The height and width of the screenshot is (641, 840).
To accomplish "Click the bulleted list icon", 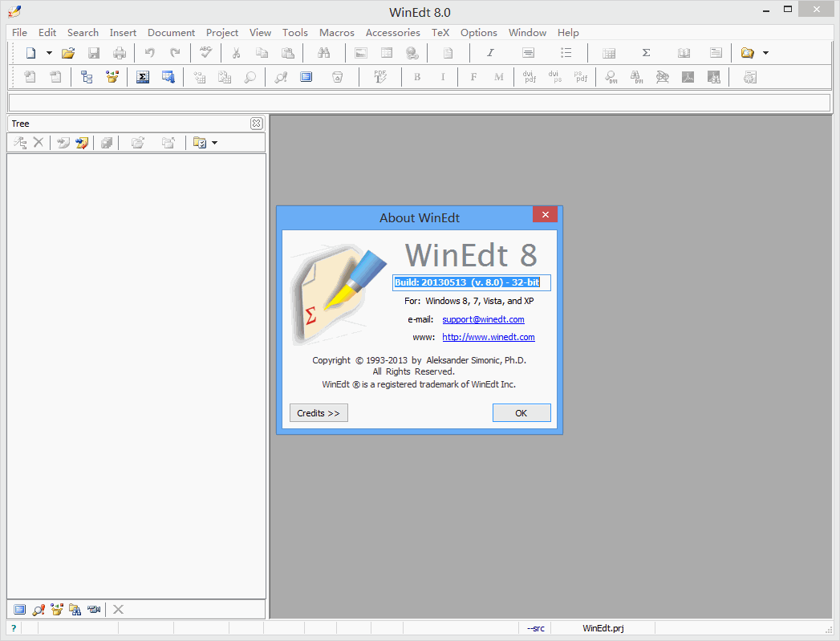I will [x=566, y=53].
